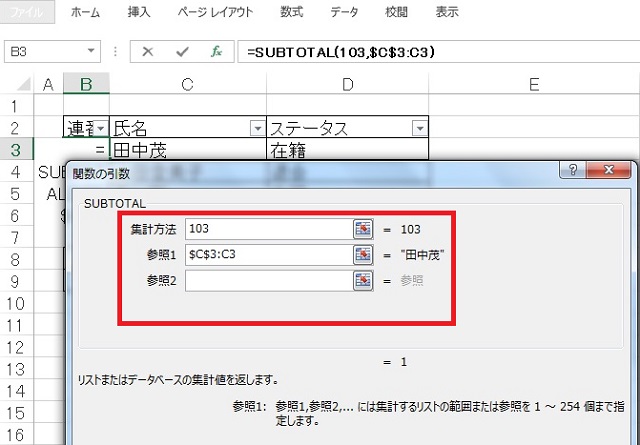Viewport: 640px width, 445px height.
Task: Cancel formula entry with the X icon
Action: pos(148,51)
